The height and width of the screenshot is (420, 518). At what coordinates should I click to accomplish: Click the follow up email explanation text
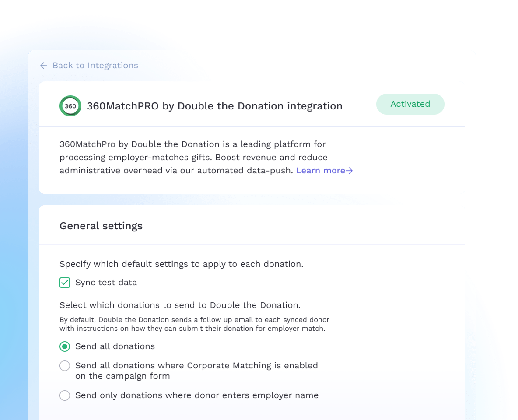194,324
